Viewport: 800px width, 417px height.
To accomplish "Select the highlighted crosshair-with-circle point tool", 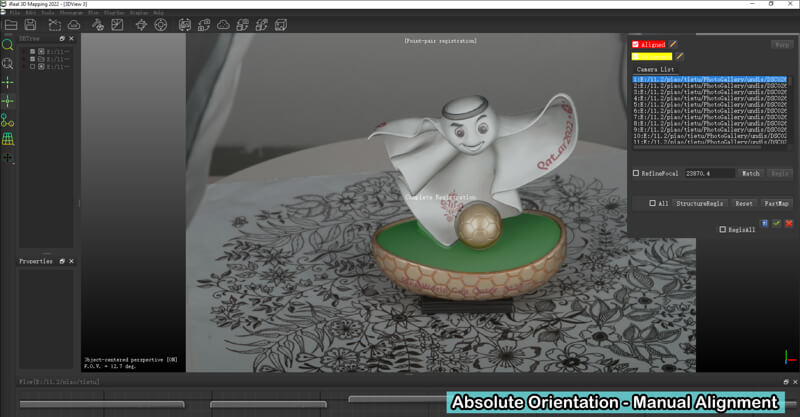I will (x=8, y=101).
